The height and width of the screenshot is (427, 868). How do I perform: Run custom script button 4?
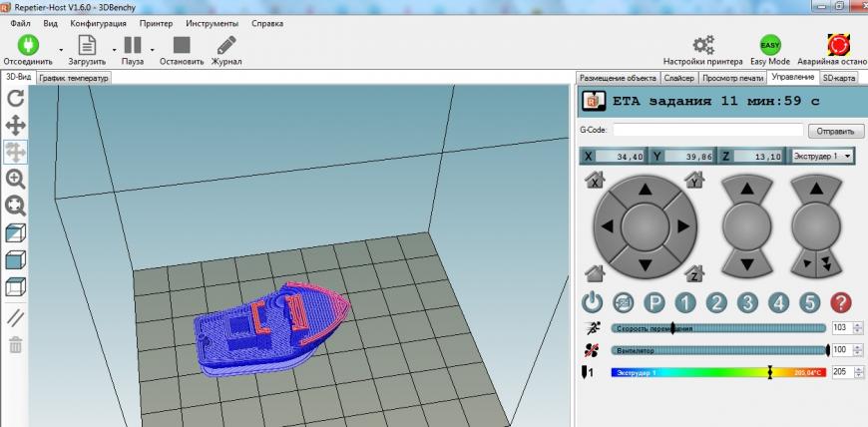tap(779, 302)
